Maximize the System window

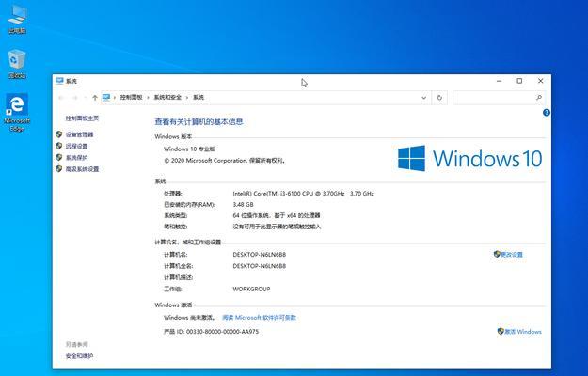[x=519, y=81]
